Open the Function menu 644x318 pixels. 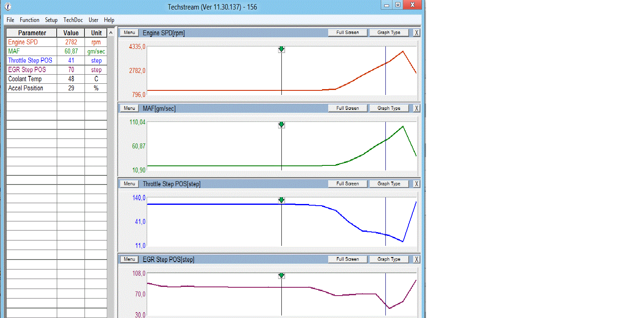click(29, 20)
